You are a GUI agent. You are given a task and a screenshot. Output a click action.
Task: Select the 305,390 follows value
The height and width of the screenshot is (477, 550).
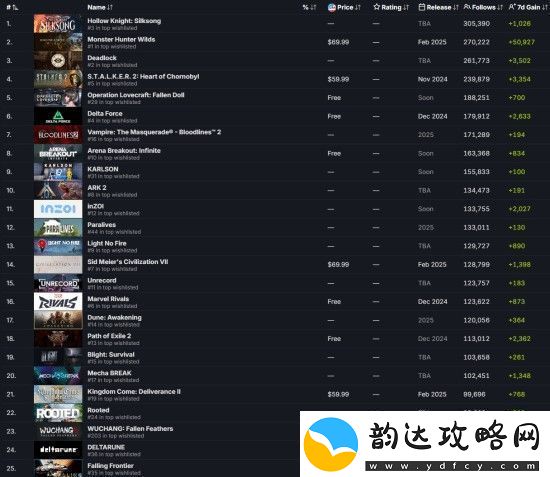(x=476, y=23)
